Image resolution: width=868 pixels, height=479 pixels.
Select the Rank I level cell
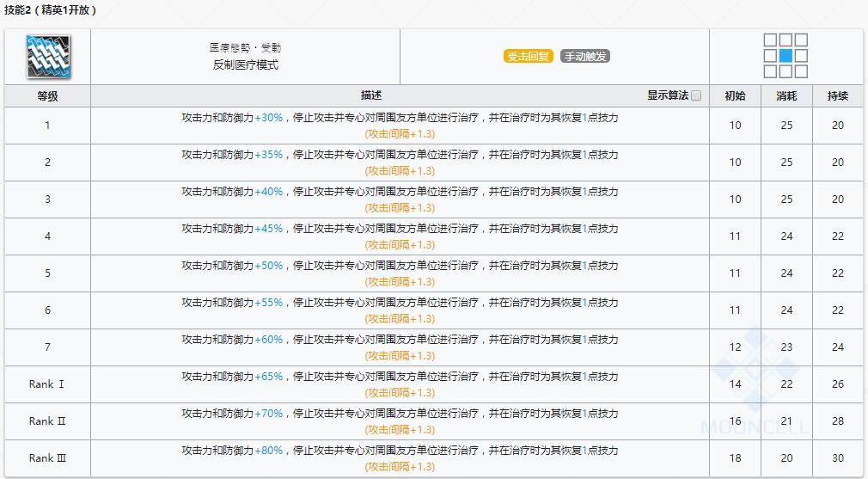tap(47, 384)
